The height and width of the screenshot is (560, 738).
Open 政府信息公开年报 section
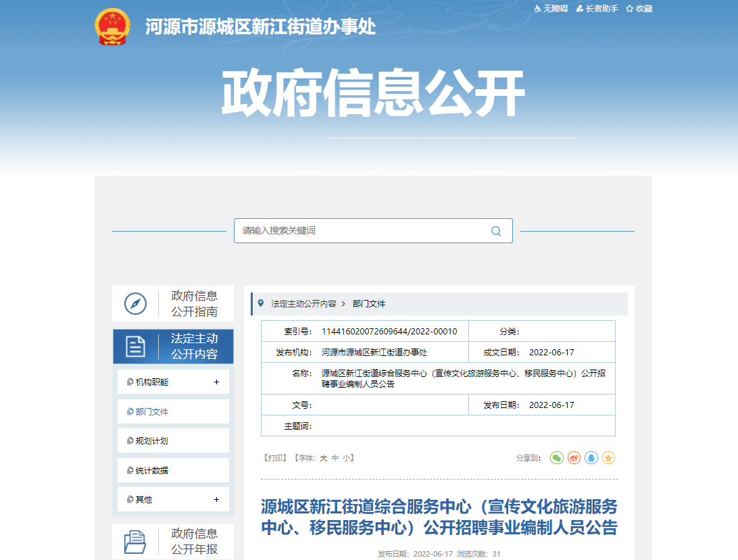coord(173,542)
